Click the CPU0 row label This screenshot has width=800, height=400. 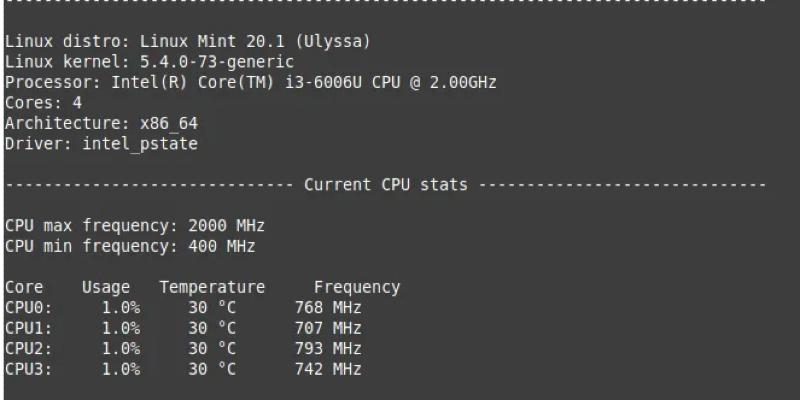[28, 308]
